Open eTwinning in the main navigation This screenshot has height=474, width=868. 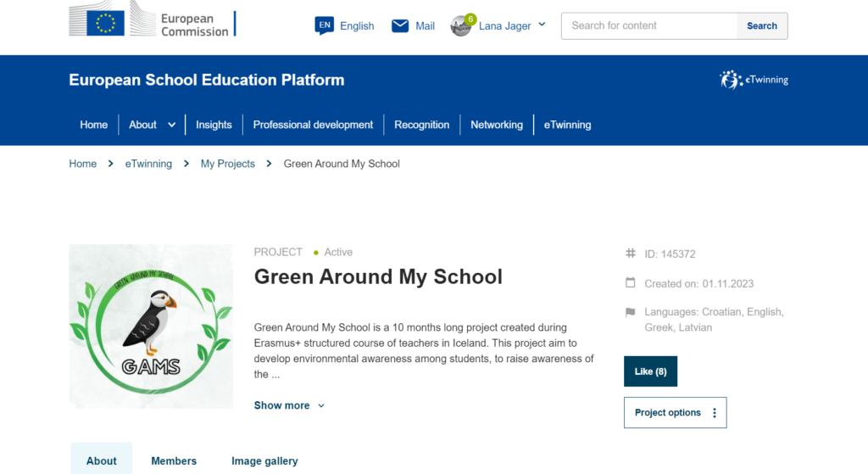pos(567,125)
